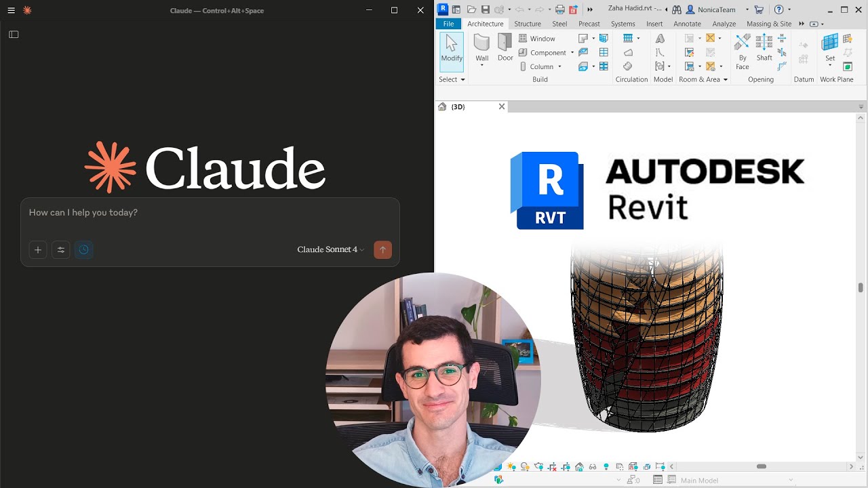Screen dimensions: 868x488
Task: Open the File tab in Revit
Action: coord(448,24)
